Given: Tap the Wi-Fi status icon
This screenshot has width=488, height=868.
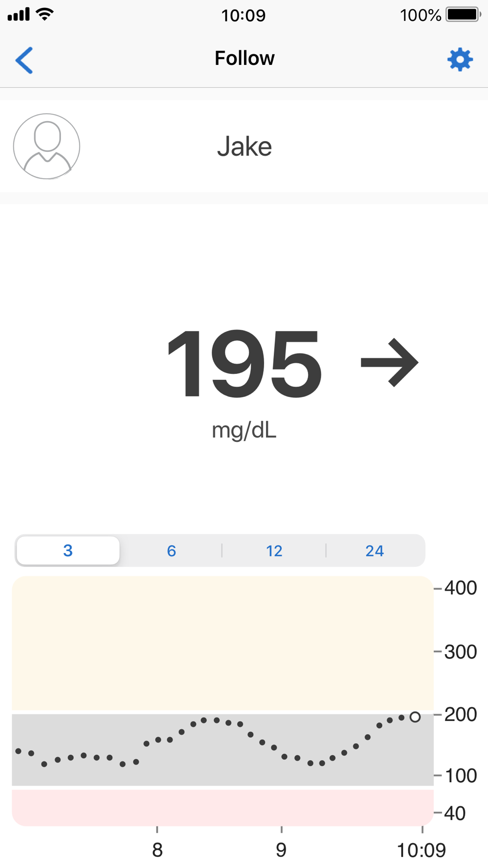Looking at the screenshot, I should (x=45, y=14).
